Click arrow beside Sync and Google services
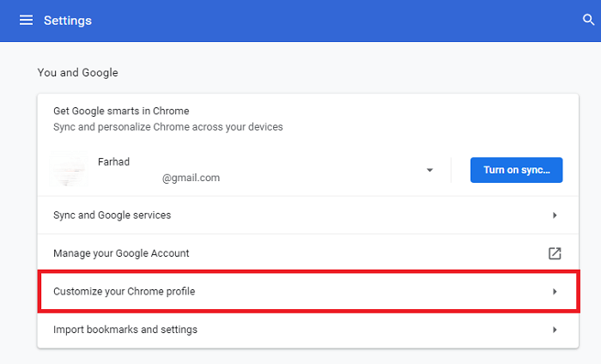Viewport: 601px width, 364px height. coord(555,215)
